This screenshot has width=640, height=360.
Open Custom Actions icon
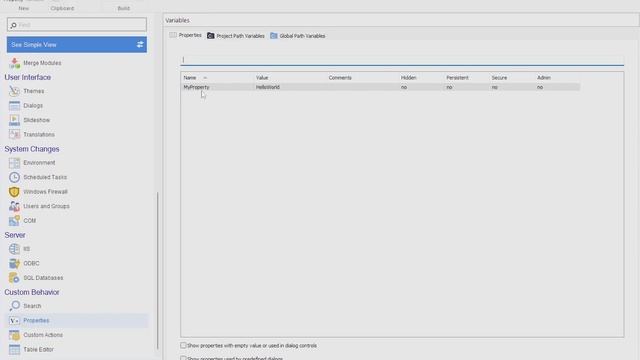tap(14, 335)
